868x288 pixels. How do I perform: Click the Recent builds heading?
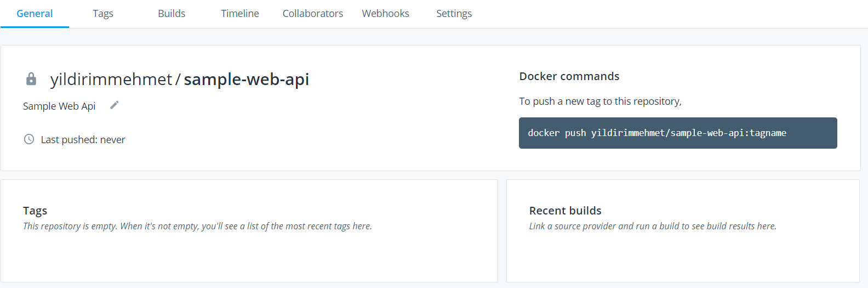click(566, 211)
